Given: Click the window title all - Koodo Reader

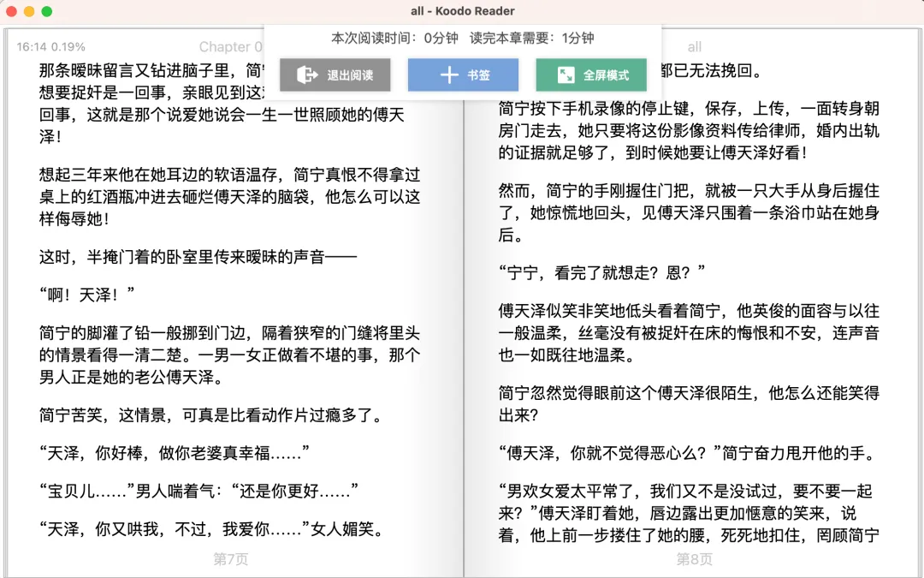Looking at the screenshot, I should click(x=463, y=11).
